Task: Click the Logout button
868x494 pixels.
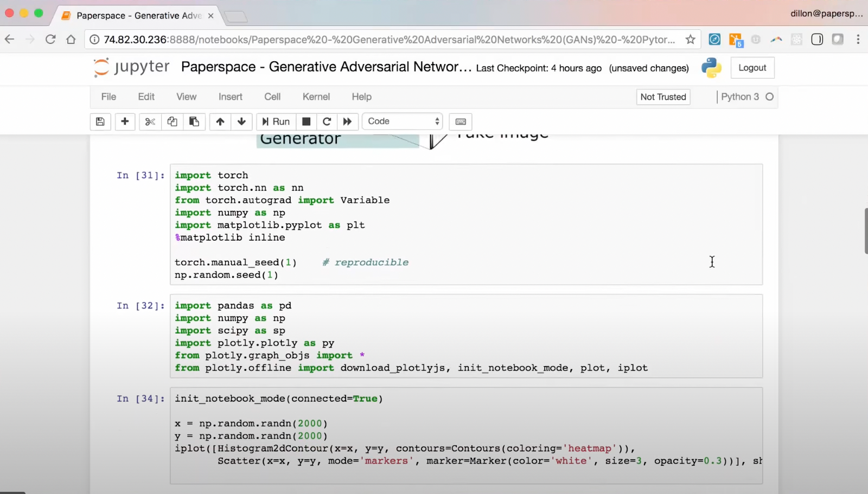Action: (752, 68)
